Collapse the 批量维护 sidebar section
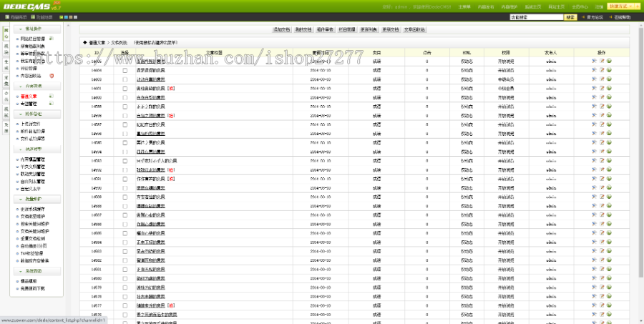 (37, 199)
